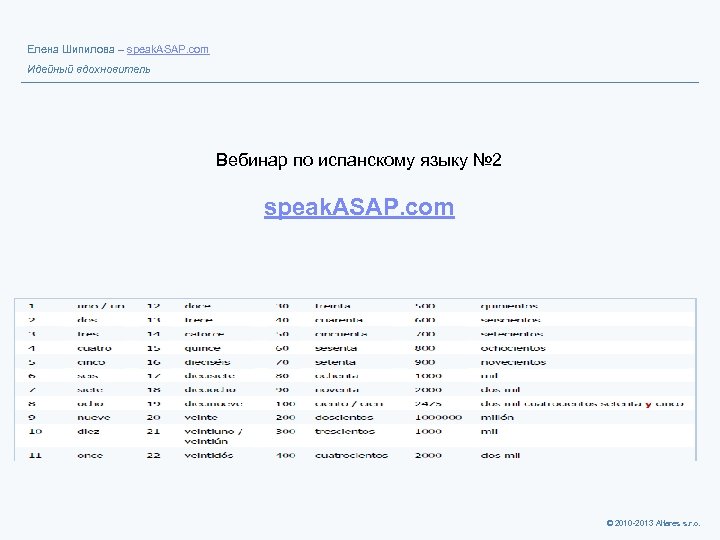
Task: Click the cell 'veintiuno / veintiún'
Action: [213, 436]
